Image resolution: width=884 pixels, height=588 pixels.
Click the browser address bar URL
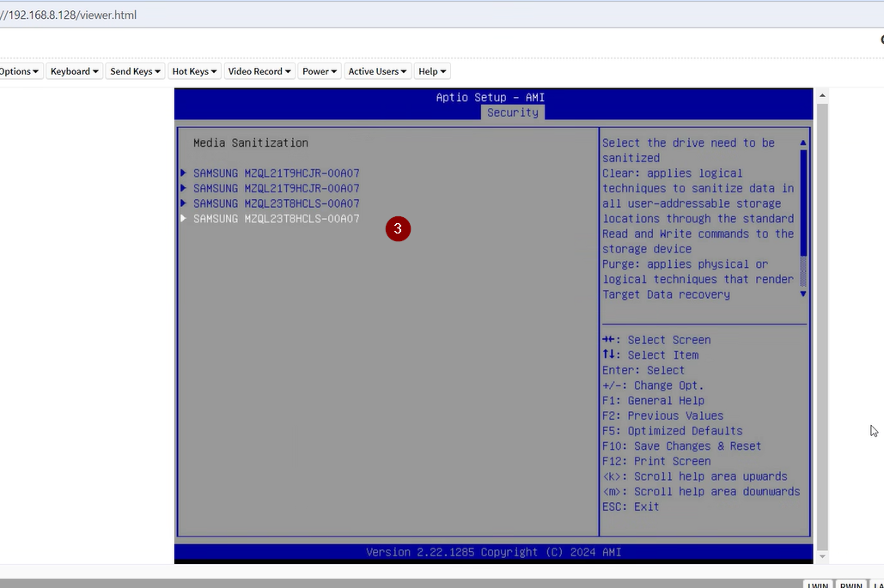pos(69,15)
